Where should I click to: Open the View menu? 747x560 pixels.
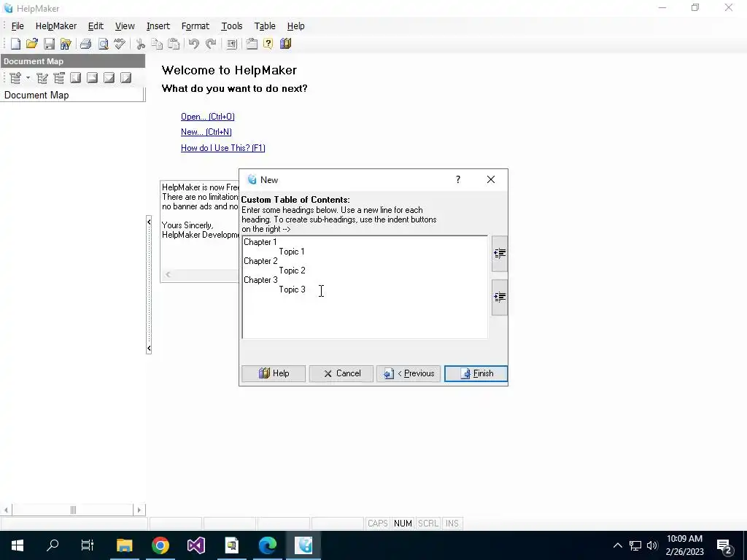click(x=125, y=26)
